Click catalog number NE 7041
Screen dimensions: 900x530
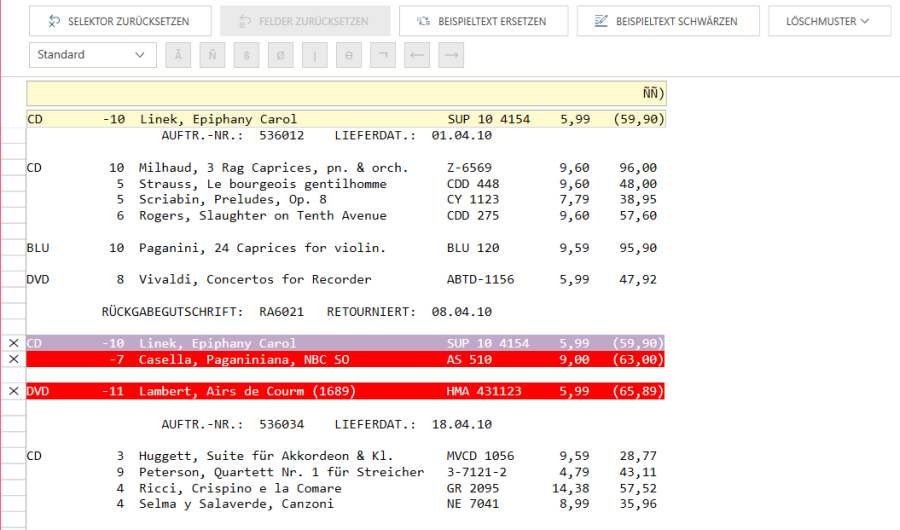(x=473, y=504)
